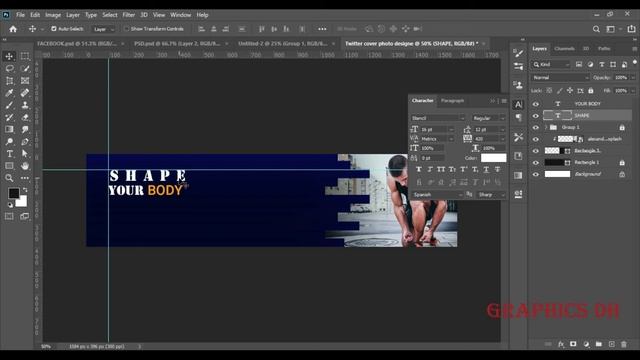Switch to the Paragraph tab

click(452, 101)
